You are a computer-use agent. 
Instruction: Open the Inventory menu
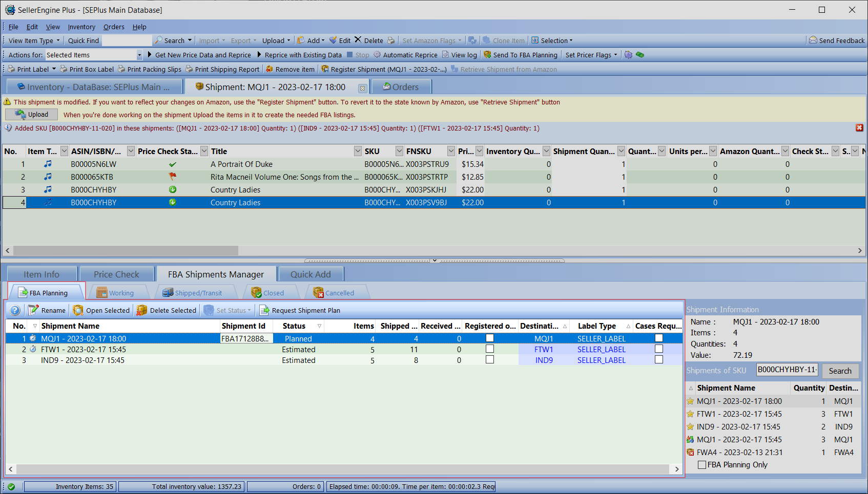coord(81,27)
